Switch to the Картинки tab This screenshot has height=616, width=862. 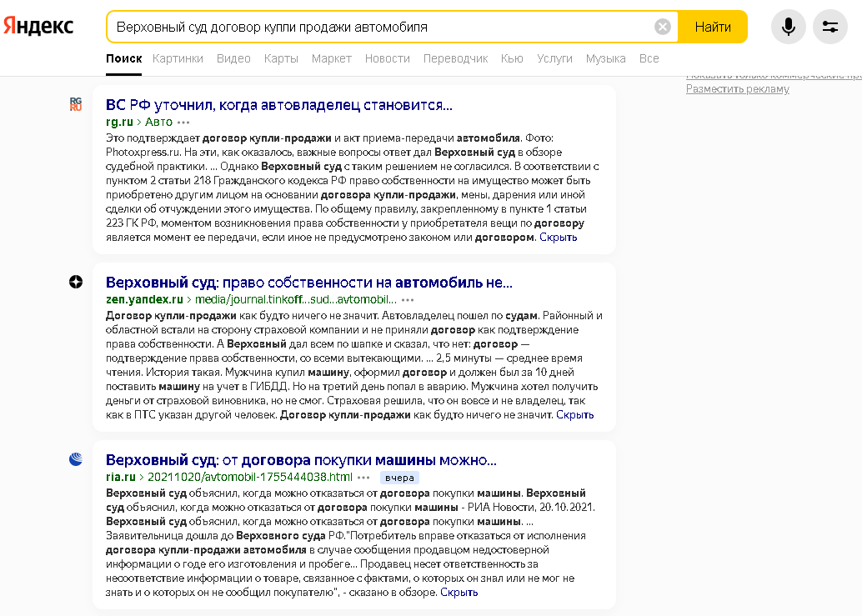tap(178, 58)
